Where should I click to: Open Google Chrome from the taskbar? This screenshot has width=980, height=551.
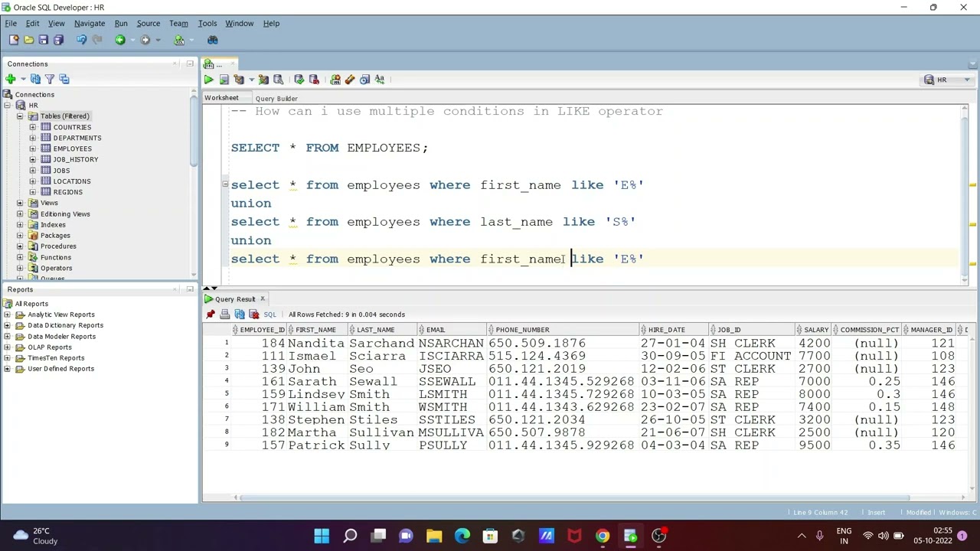(603, 536)
